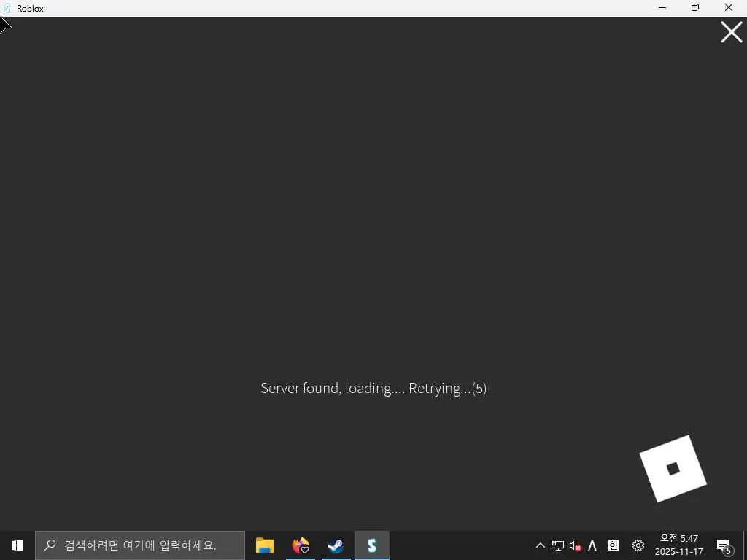Restore down the Roblox window
This screenshot has width=747, height=560.
(x=695, y=7)
